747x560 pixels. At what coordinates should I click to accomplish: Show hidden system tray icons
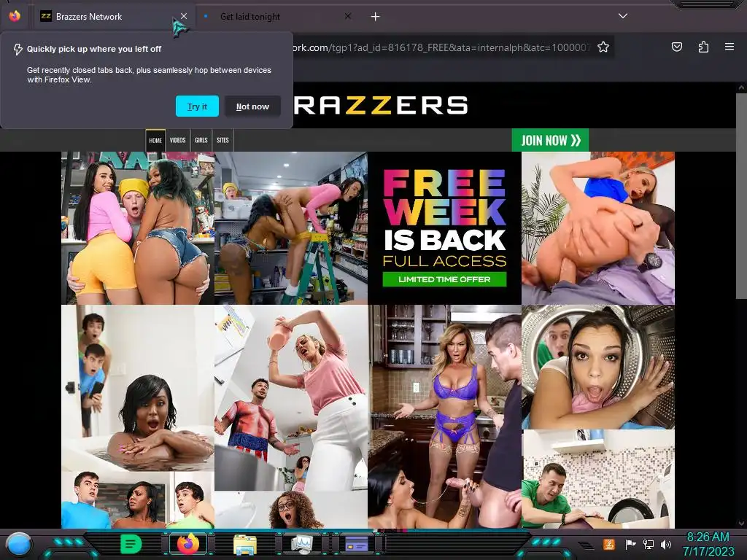(586, 545)
